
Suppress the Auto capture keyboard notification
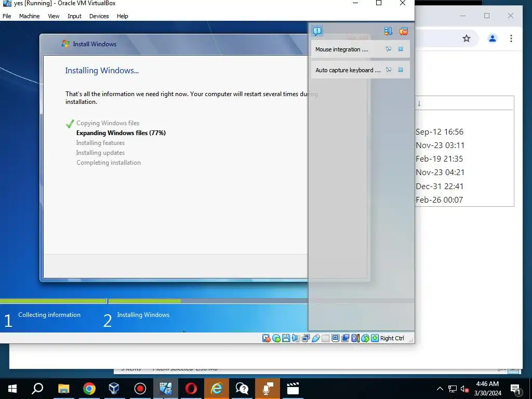tap(389, 70)
